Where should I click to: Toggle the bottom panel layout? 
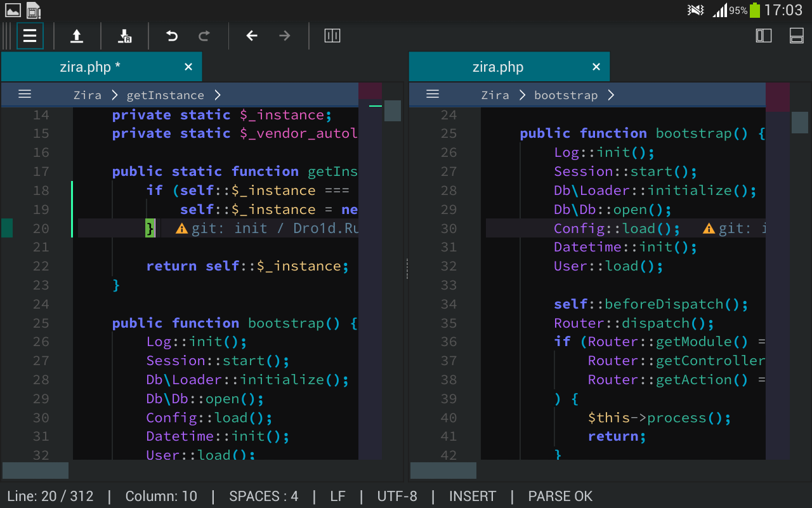click(797, 36)
